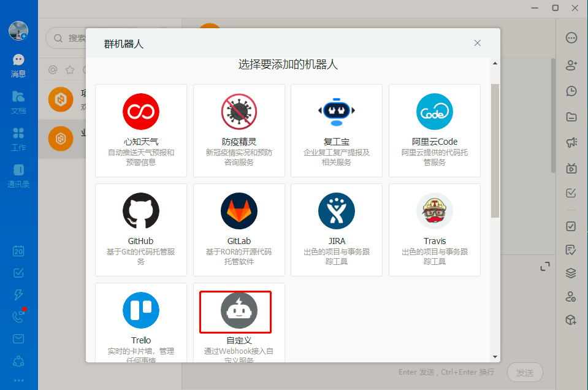Click the @ mentions filter icon

point(53,70)
